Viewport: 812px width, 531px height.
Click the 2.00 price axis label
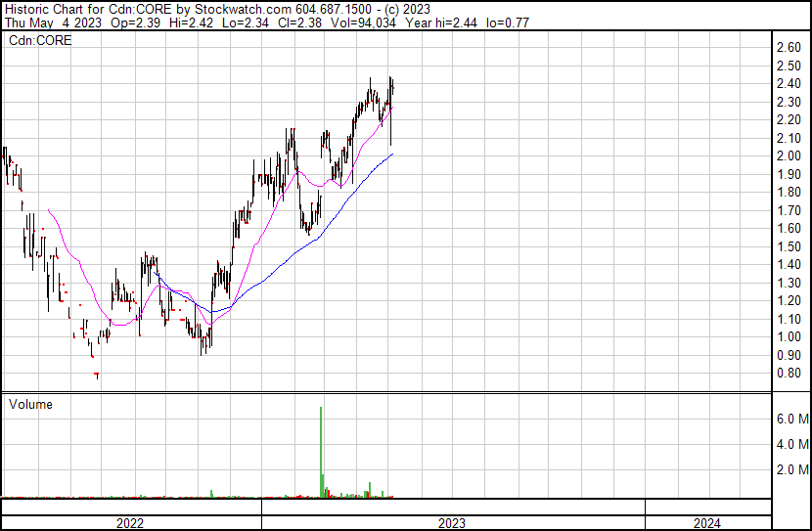pyautogui.click(x=788, y=156)
